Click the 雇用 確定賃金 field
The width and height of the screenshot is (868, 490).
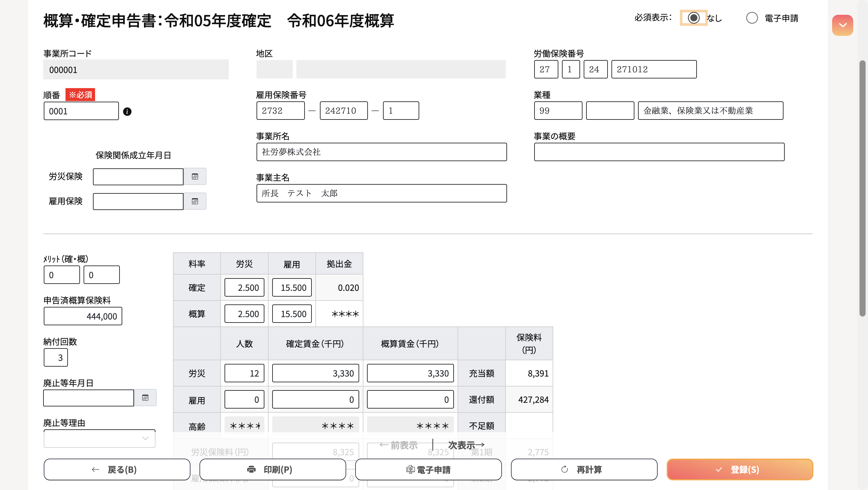tap(315, 399)
